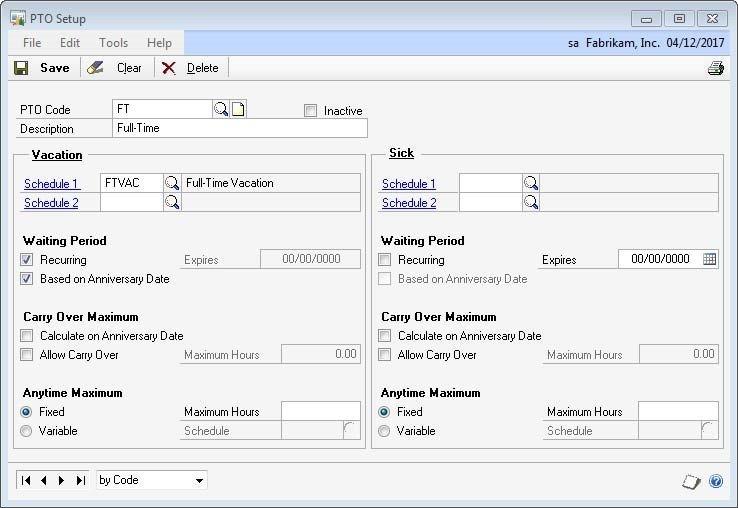This screenshot has width=738, height=508.
Task: Select Sick Fixed anytime maximum
Action: (384, 412)
